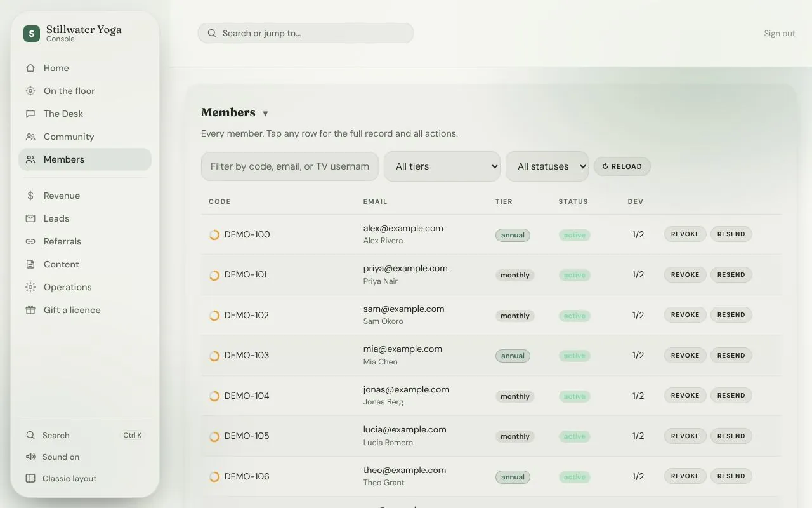Click the magnifier icon in the sidebar Search row
The width and height of the screenshot is (812, 508).
(30, 436)
